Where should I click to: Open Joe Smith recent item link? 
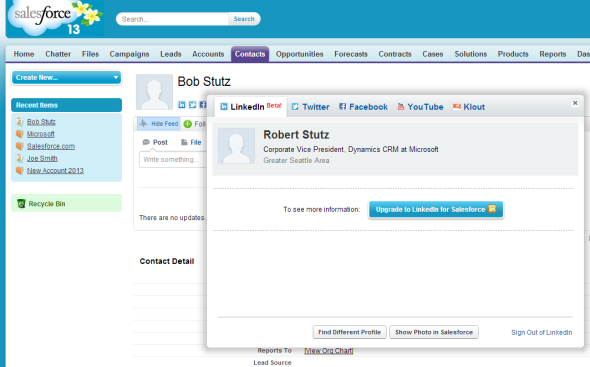[x=42, y=158]
